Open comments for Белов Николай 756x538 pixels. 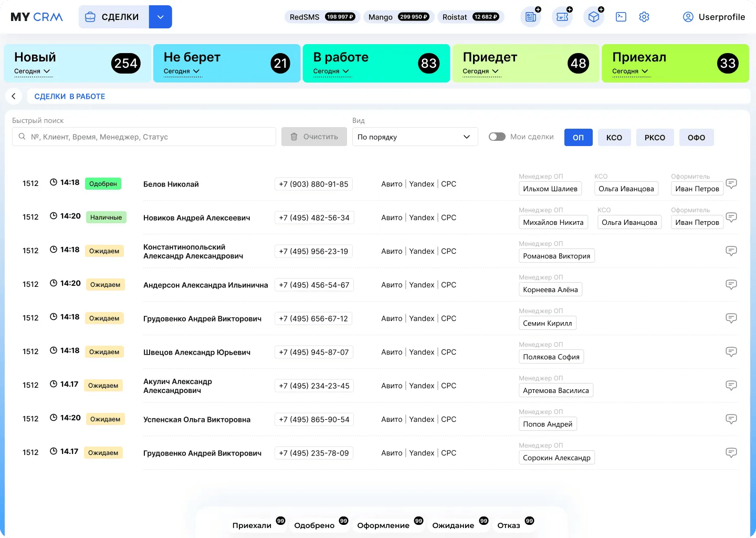(731, 183)
